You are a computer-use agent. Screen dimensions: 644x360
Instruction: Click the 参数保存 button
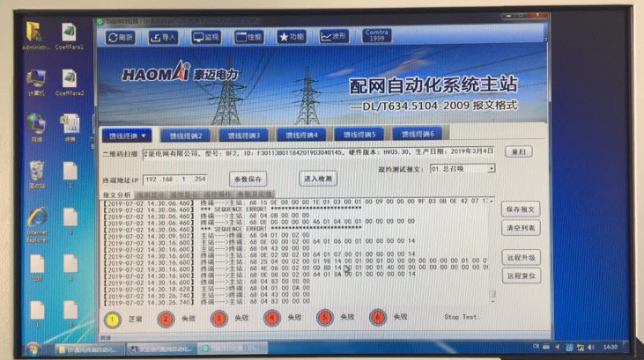pyautogui.click(x=249, y=179)
